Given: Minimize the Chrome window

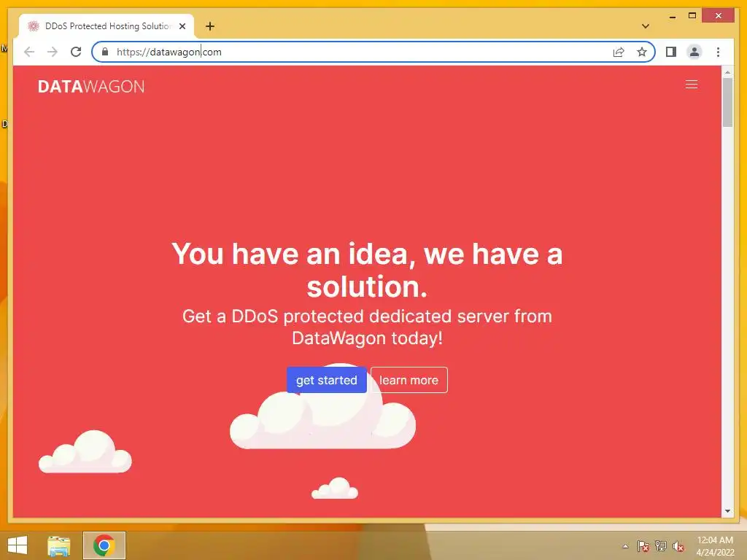Looking at the screenshot, I should [x=672, y=17].
